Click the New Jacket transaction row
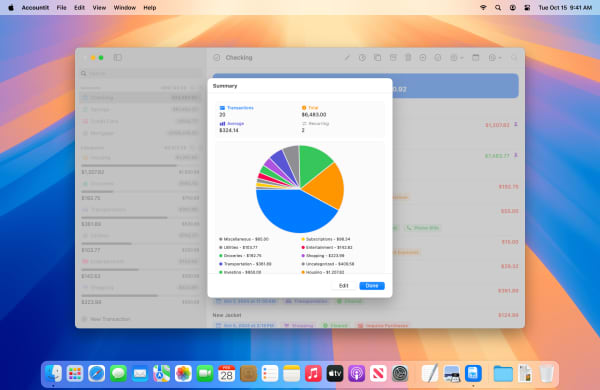 [x=365, y=320]
